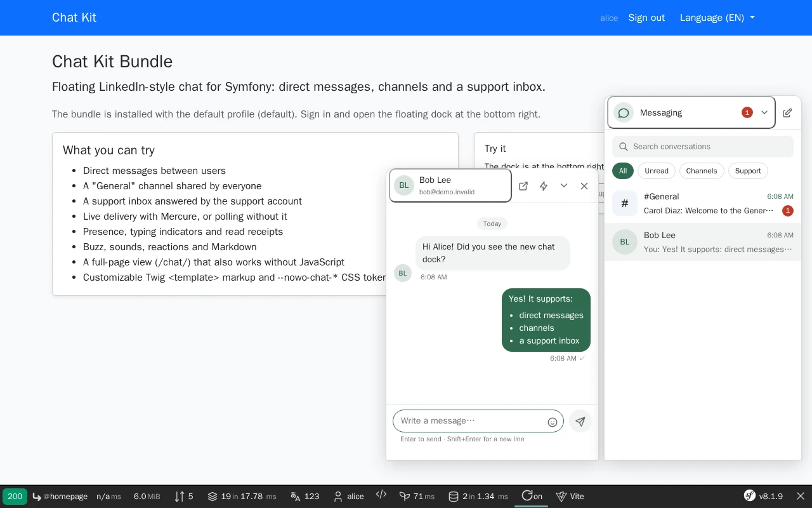Close the Bob Lee chat window
Screen dimensions: 812x508
tap(584, 186)
